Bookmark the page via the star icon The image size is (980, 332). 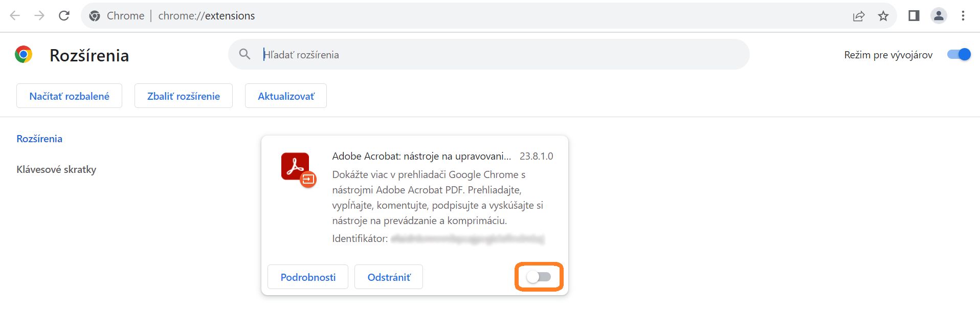click(x=883, y=16)
